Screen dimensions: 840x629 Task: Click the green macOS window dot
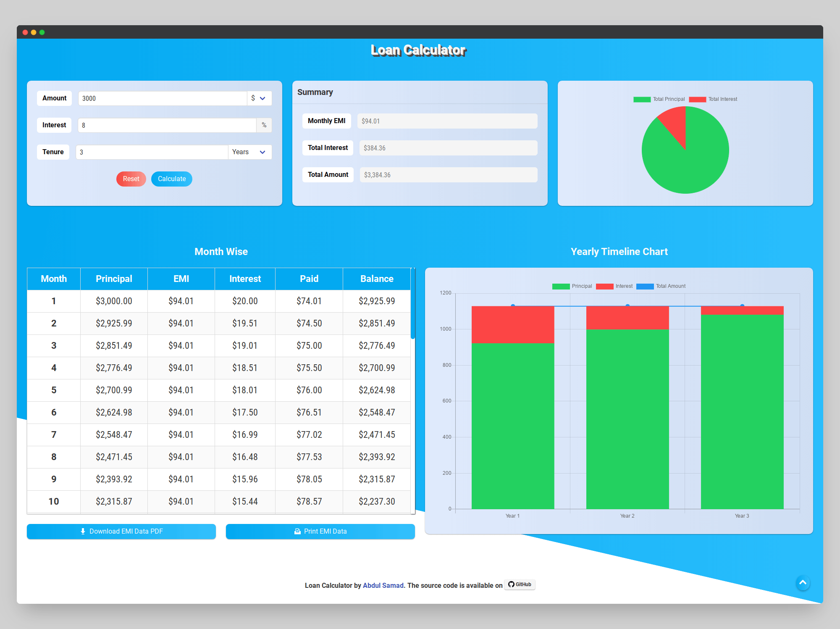[x=42, y=32]
